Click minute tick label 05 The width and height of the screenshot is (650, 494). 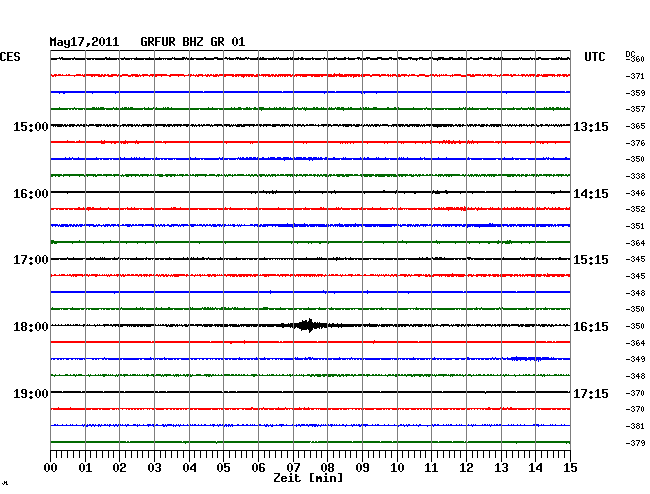point(223,468)
